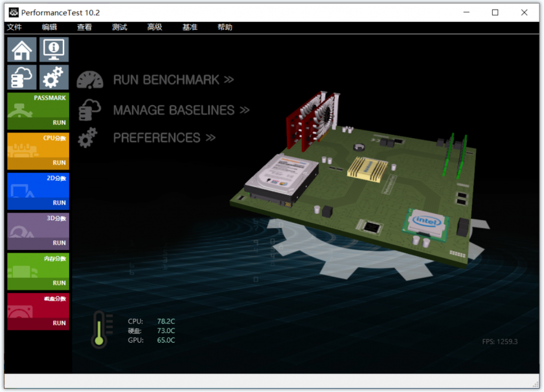544x392 pixels.
Task: Close the PerformanceTest window
Action: (x=524, y=12)
